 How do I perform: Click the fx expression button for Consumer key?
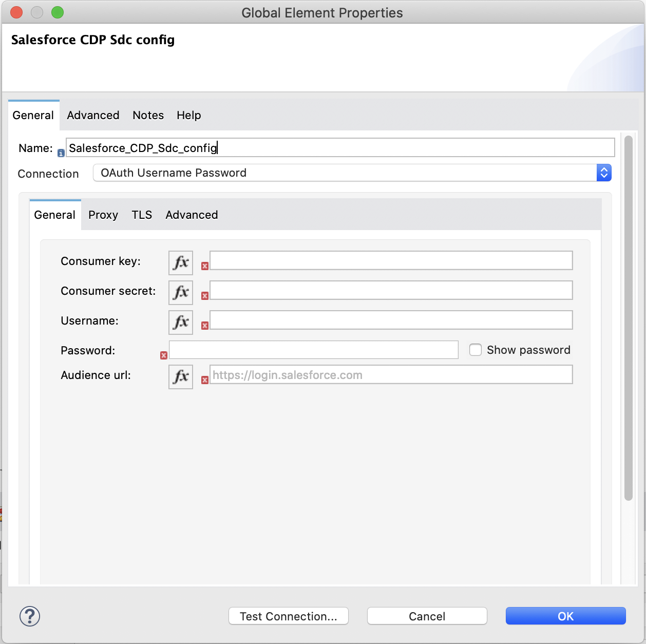(181, 263)
